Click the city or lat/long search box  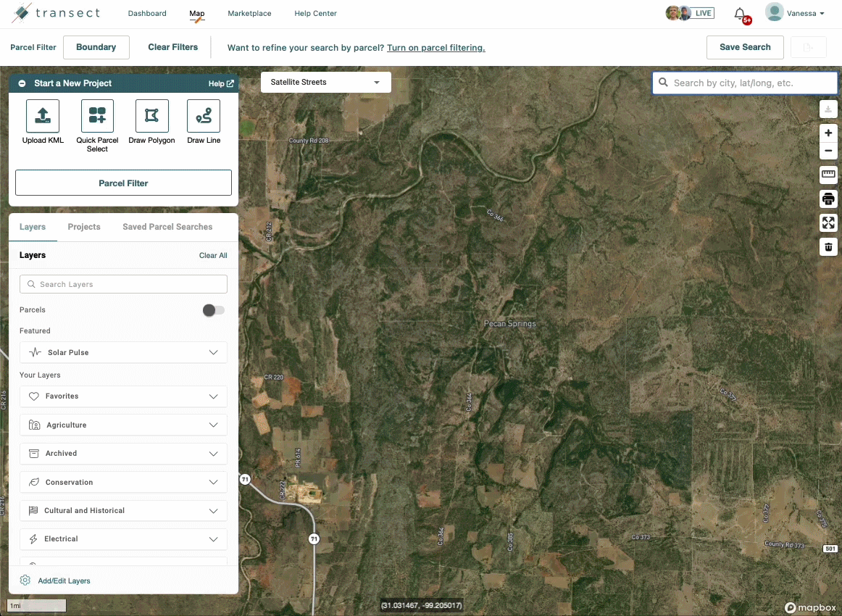[745, 83]
